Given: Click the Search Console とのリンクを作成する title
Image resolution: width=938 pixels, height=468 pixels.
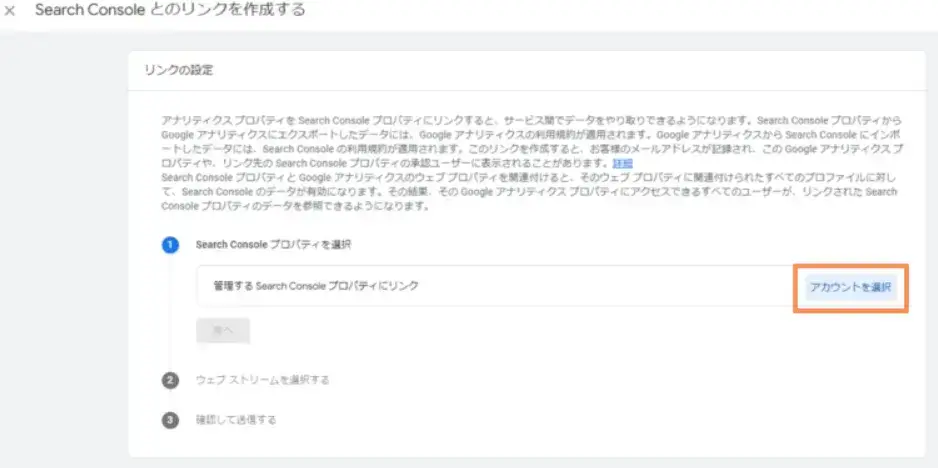Looking at the screenshot, I should click(x=170, y=10).
